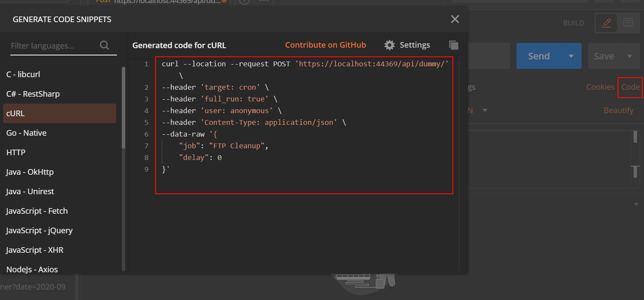Open snippet Settings via gear icon
Screen dimensions: 644x300
tap(407, 45)
